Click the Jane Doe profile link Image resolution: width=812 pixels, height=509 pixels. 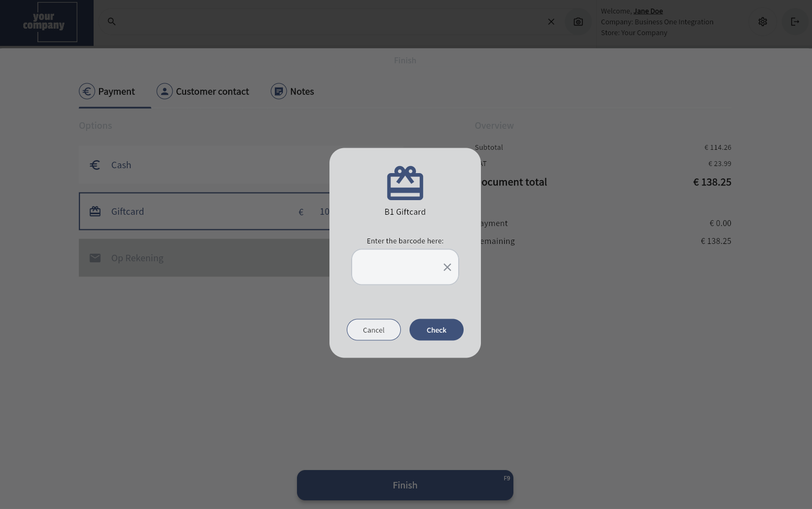tap(648, 11)
